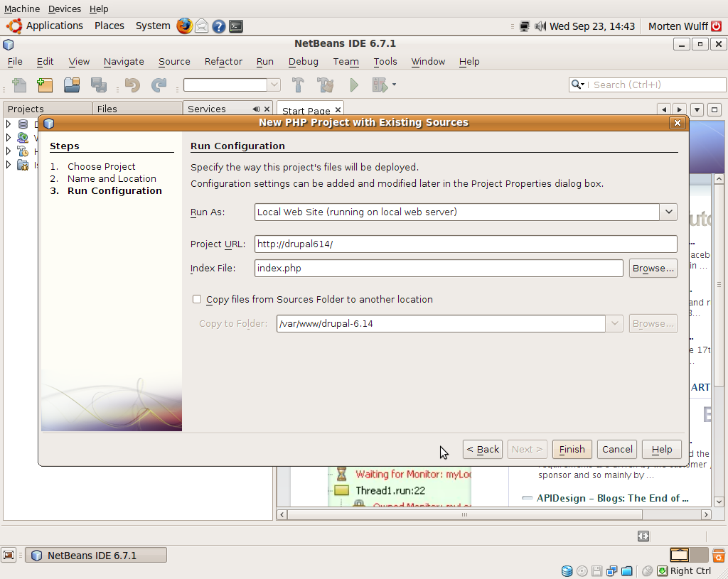Click the Build Main Project hammer icon
Screen dimensions: 728x579
[298, 85]
